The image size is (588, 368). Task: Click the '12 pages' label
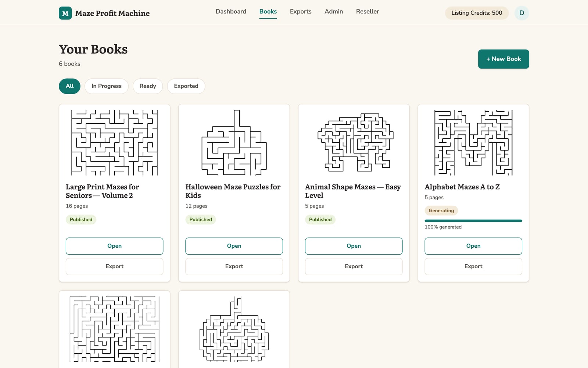196,206
